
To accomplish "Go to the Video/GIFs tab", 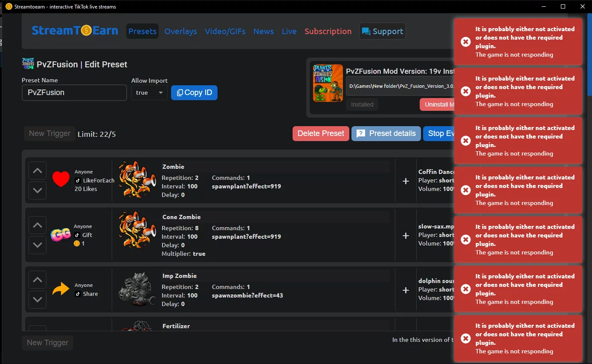I will (225, 31).
